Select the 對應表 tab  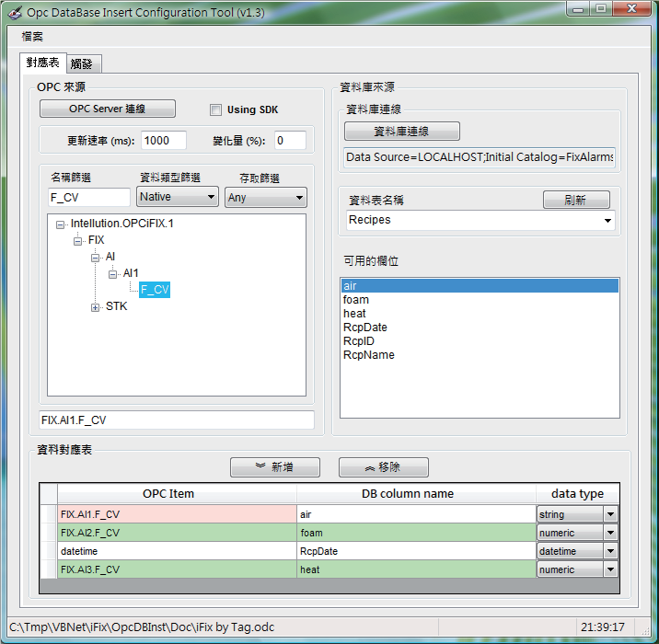(42, 63)
